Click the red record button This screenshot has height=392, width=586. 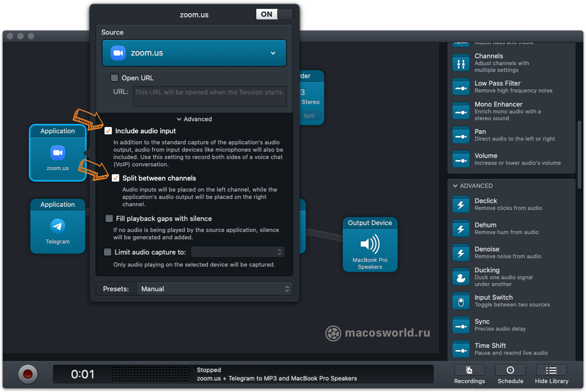click(28, 374)
